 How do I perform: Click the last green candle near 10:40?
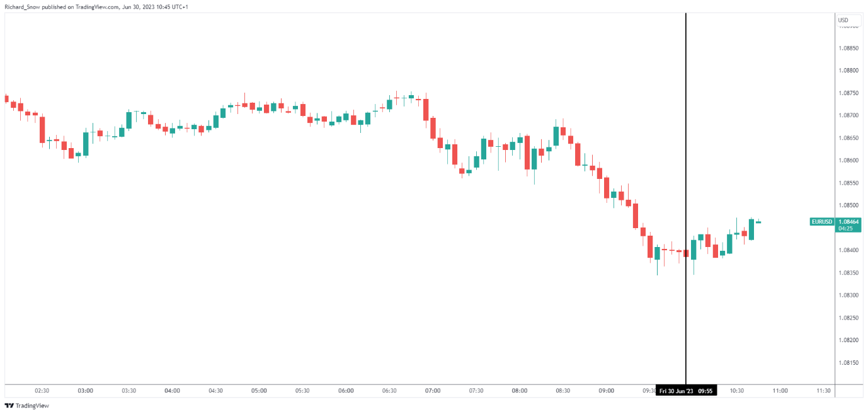tap(751, 229)
